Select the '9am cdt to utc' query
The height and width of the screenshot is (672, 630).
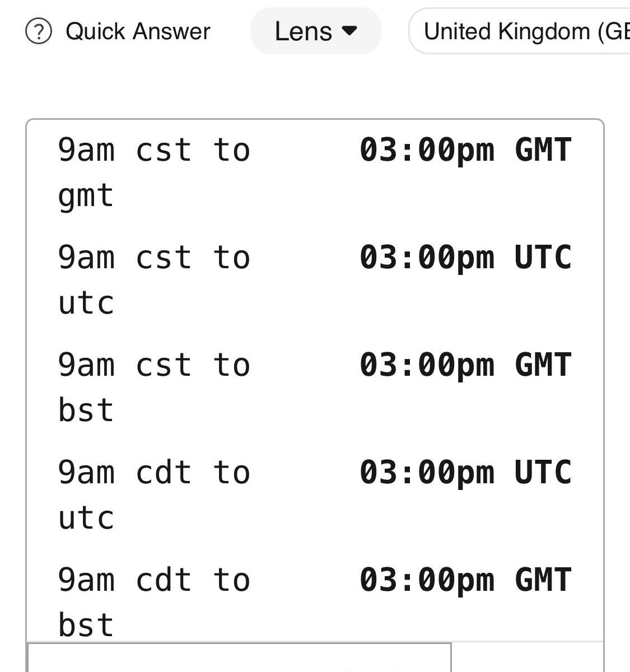pos(154,495)
